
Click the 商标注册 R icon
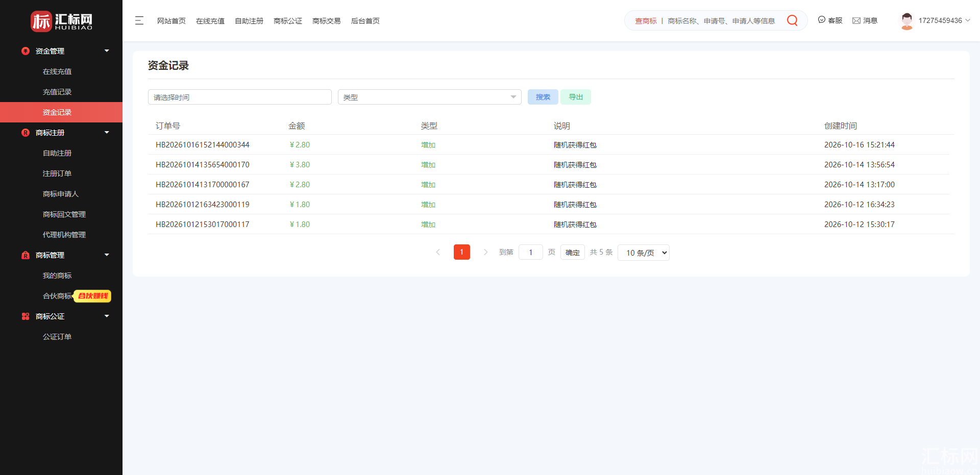coord(26,133)
